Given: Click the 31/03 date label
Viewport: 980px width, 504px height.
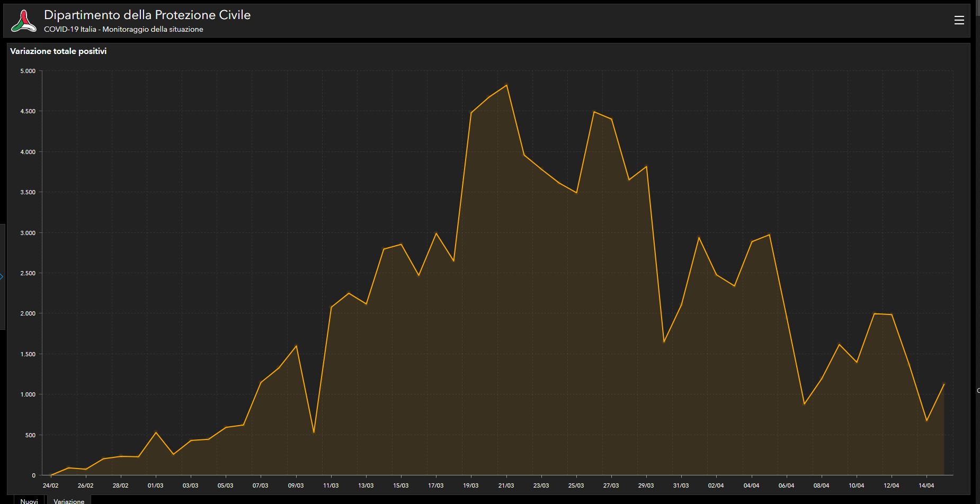Looking at the screenshot, I should 681,485.
